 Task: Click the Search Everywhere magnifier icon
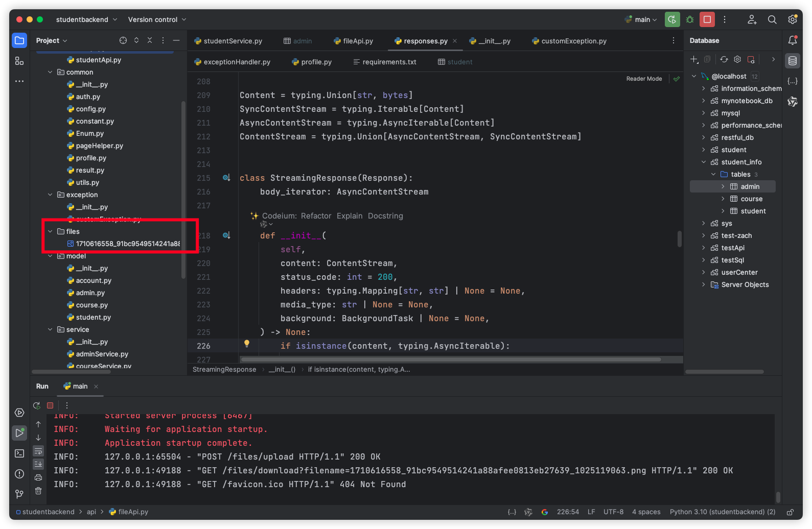(x=772, y=19)
